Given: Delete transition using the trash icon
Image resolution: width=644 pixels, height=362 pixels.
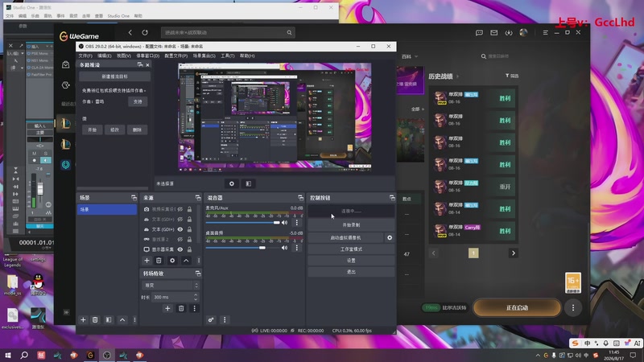Looking at the screenshot, I should pyautogui.click(x=181, y=308).
